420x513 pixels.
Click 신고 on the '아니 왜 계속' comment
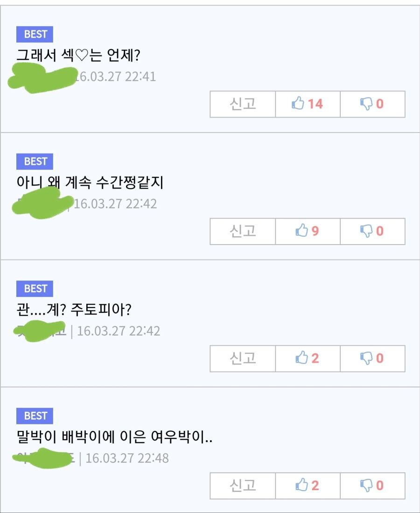coord(243,232)
